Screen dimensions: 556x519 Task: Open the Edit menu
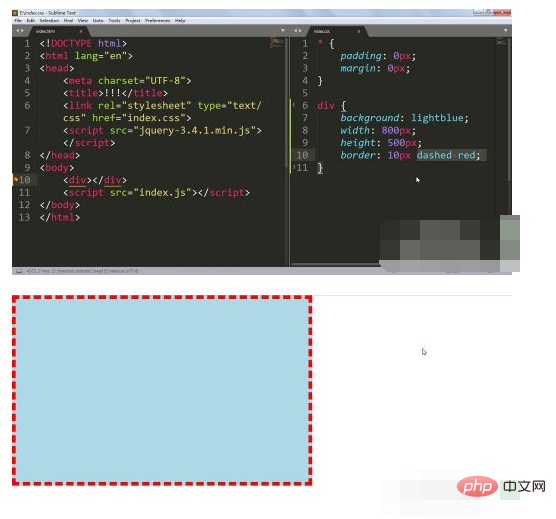(31, 21)
